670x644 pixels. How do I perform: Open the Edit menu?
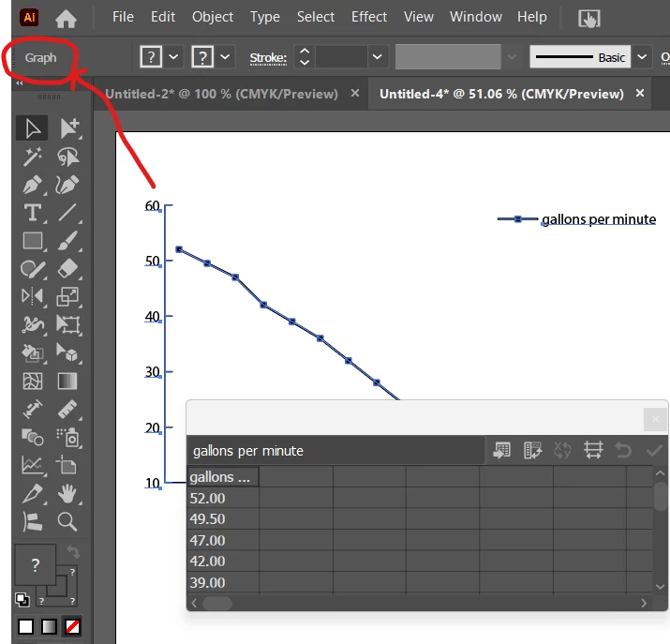tap(163, 17)
